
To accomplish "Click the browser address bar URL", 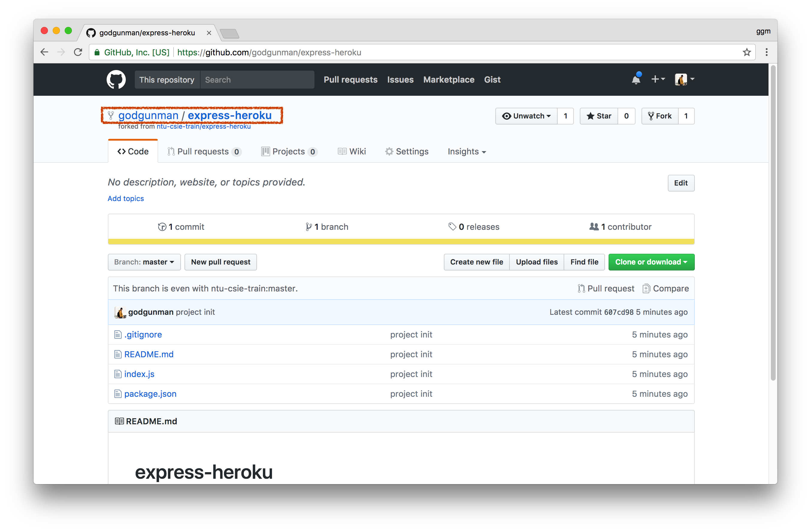I will click(269, 52).
